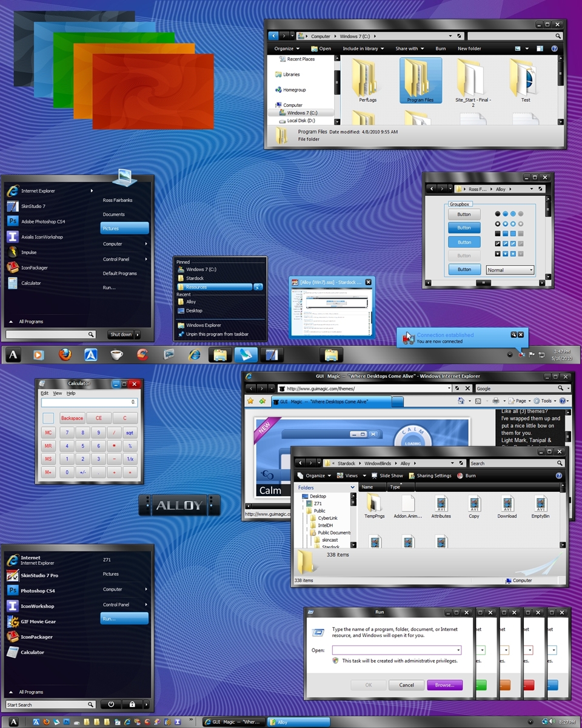582x728 pixels.
Task: Click the power button in lower Start menu
Action: [x=111, y=704]
